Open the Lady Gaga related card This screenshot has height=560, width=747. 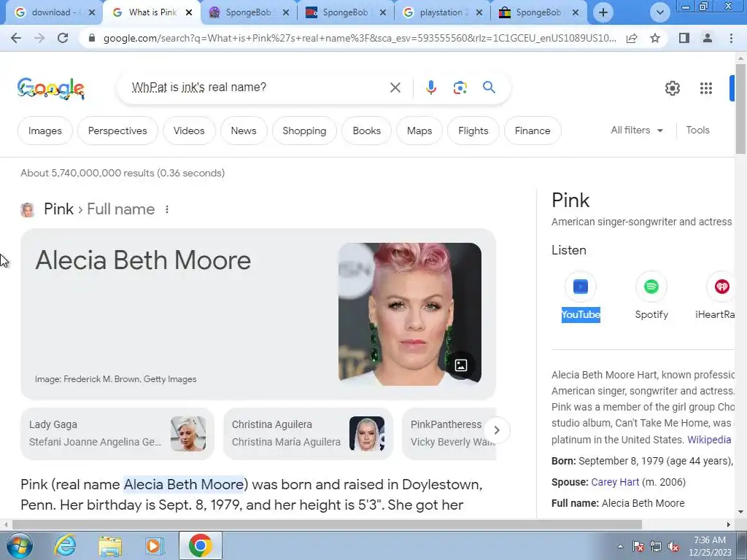coord(117,433)
